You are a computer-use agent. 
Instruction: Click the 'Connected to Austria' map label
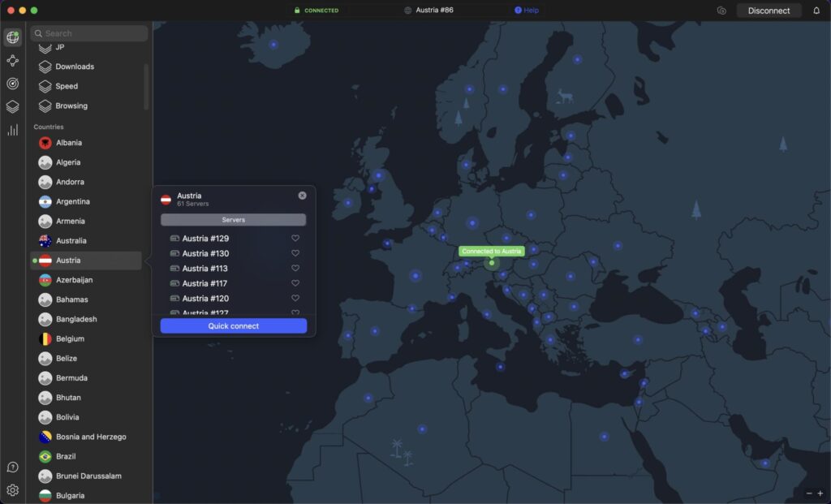(x=491, y=252)
